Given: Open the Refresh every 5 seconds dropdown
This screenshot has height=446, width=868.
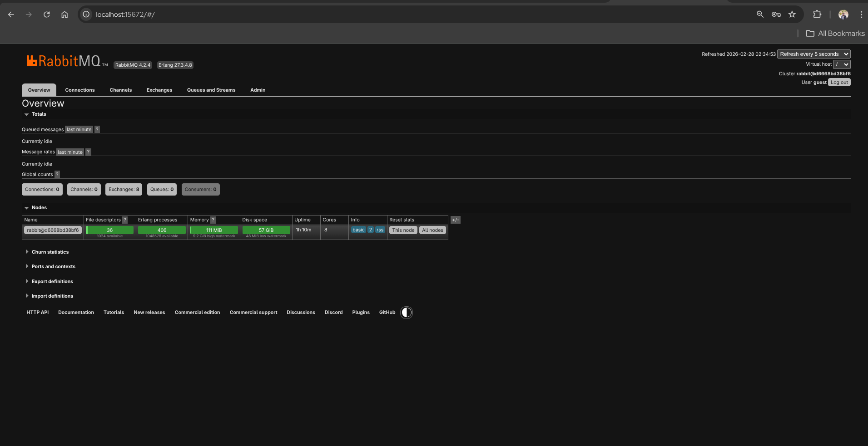Looking at the screenshot, I should coord(813,54).
